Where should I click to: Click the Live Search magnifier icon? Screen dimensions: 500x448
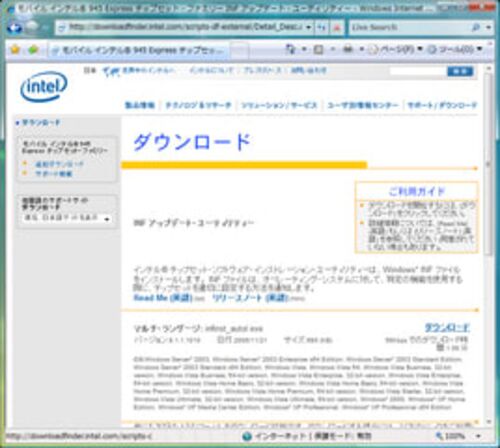pos(476,28)
